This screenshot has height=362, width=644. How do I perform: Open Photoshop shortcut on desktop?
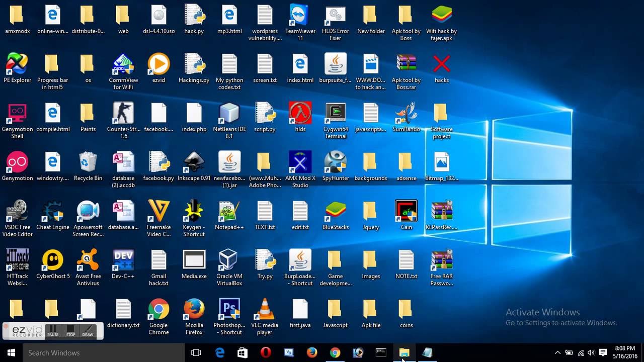coord(229,317)
